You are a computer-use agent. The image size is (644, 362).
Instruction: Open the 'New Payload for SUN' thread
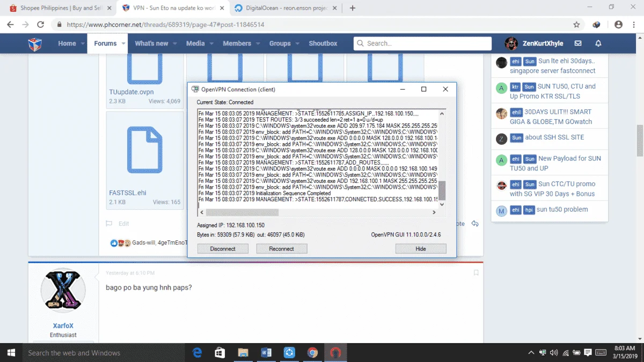pos(555,164)
